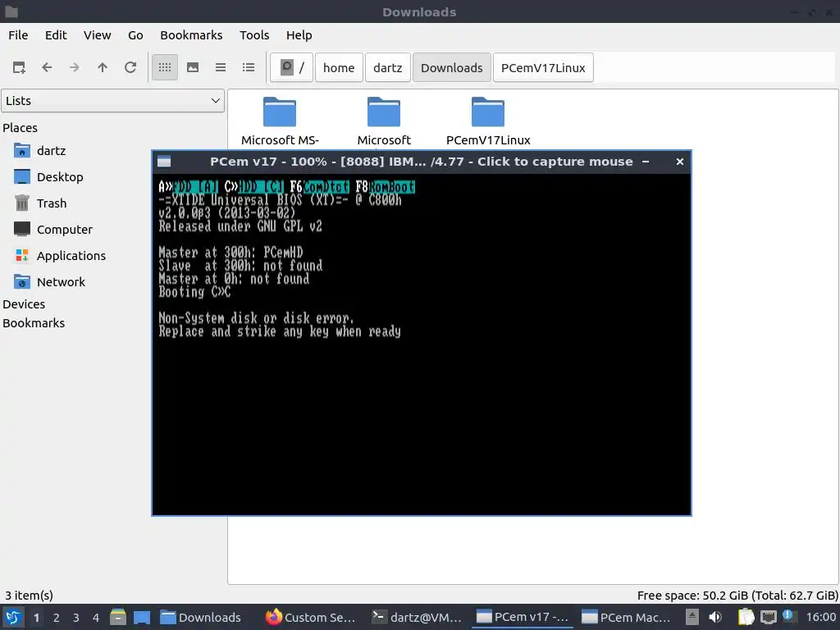The height and width of the screenshot is (630, 840).
Task: Go back using the left arrow
Action: click(x=47, y=67)
